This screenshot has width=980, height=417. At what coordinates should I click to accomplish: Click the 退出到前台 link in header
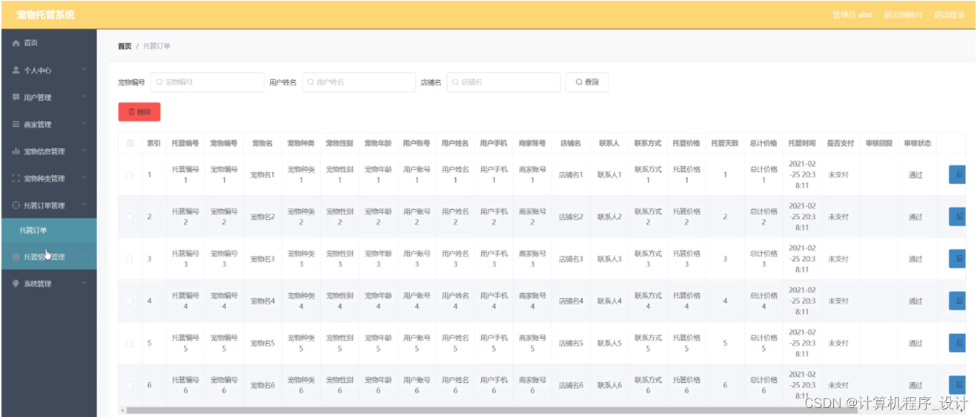(903, 15)
